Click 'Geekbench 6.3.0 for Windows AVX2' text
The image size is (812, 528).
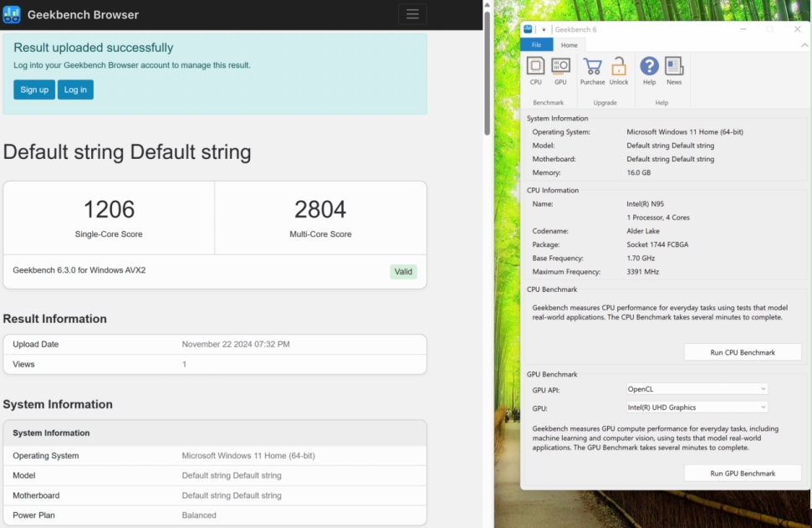click(x=79, y=270)
